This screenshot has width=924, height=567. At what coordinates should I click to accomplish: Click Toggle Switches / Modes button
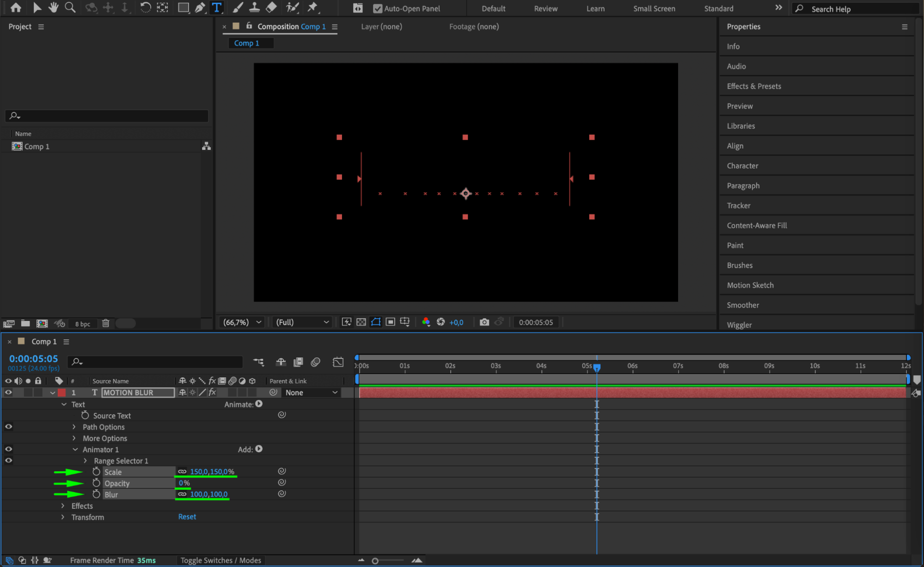point(220,561)
